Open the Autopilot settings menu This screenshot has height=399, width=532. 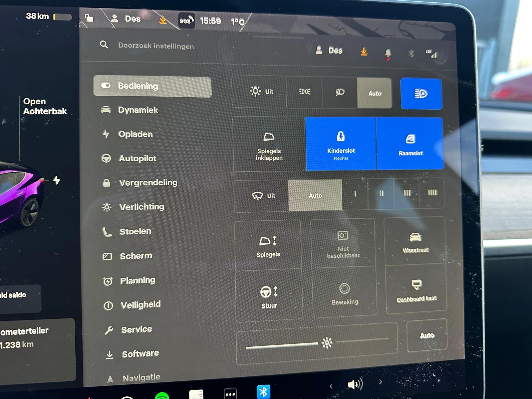pyautogui.click(x=137, y=158)
